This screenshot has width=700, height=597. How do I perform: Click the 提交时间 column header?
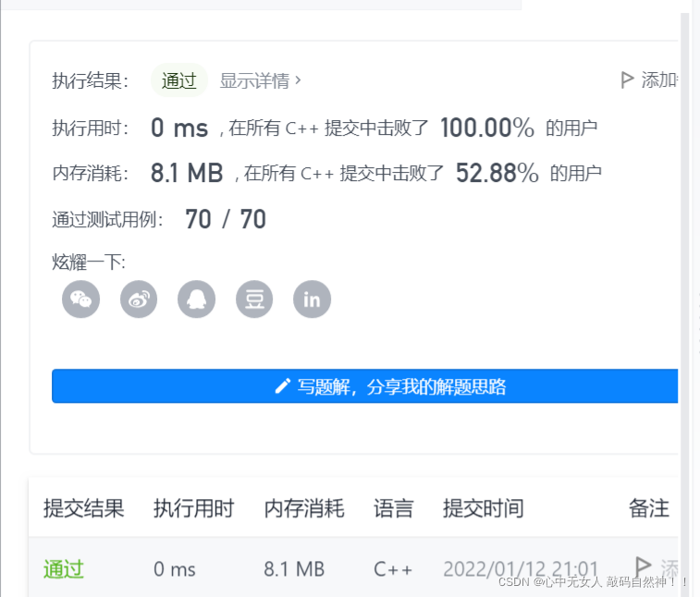pyautogui.click(x=484, y=508)
